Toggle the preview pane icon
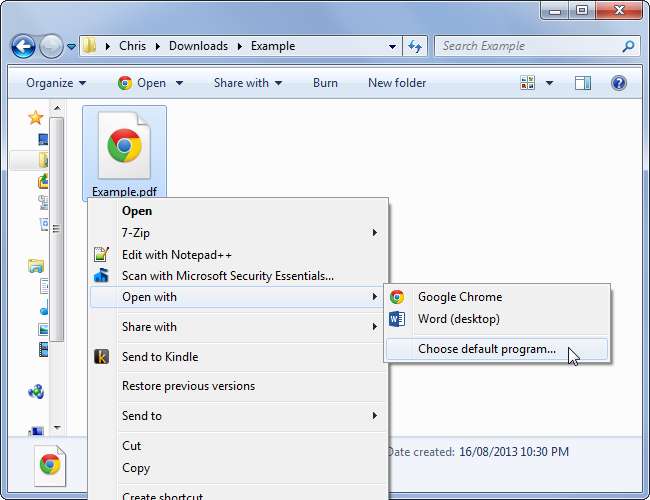Screen dimensions: 650x500 pos(582,83)
